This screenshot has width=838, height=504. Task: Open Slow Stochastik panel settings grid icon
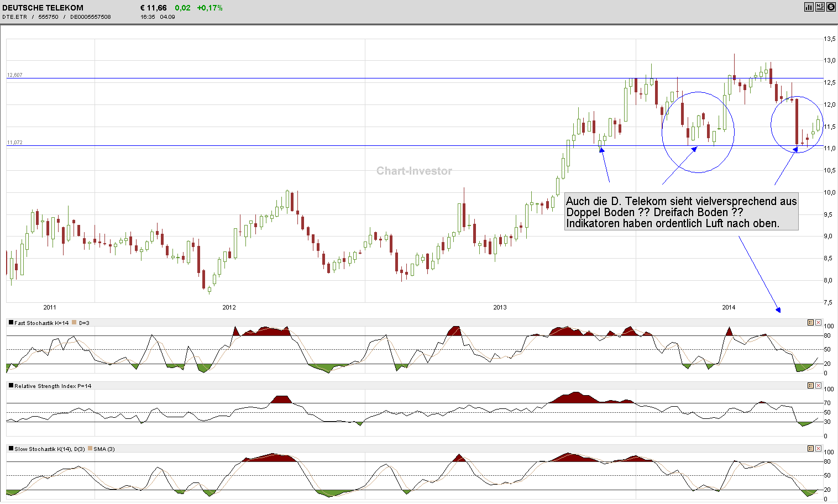pos(810,448)
